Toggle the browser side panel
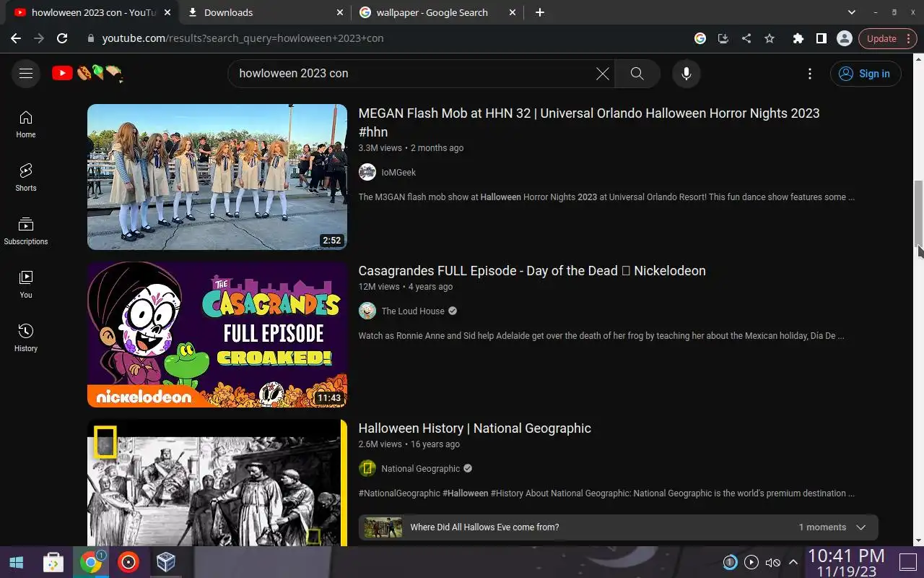The height and width of the screenshot is (578, 924). [821, 38]
